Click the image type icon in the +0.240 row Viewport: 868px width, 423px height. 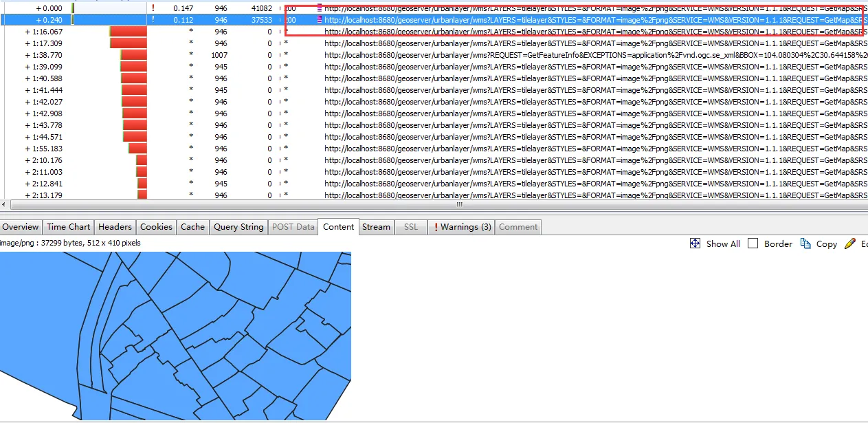[319, 20]
